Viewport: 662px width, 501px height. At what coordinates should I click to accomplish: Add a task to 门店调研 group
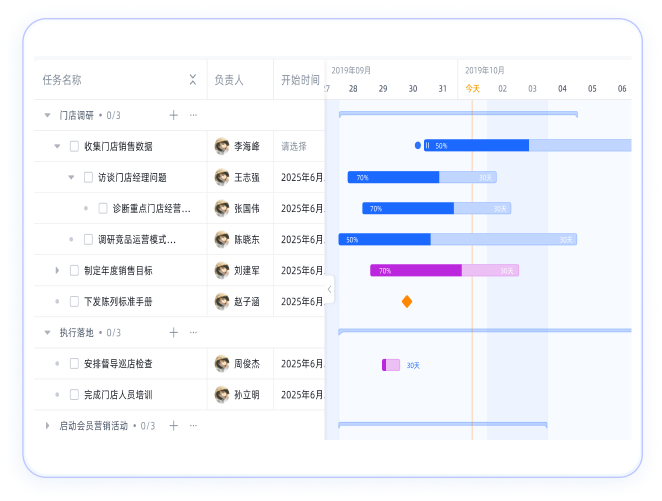(174, 115)
